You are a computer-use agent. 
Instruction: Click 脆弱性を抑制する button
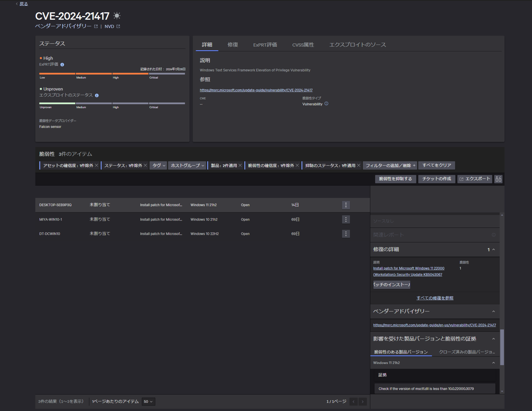395,179
